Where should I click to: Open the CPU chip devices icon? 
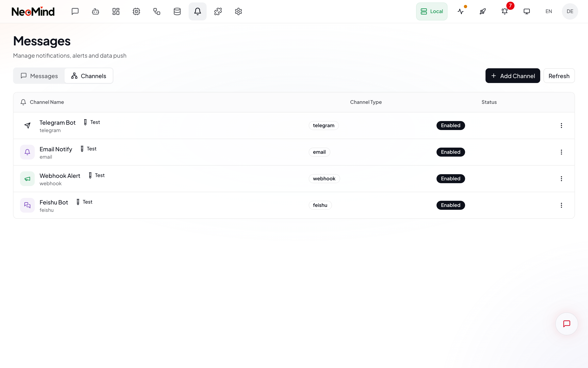point(136,11)
